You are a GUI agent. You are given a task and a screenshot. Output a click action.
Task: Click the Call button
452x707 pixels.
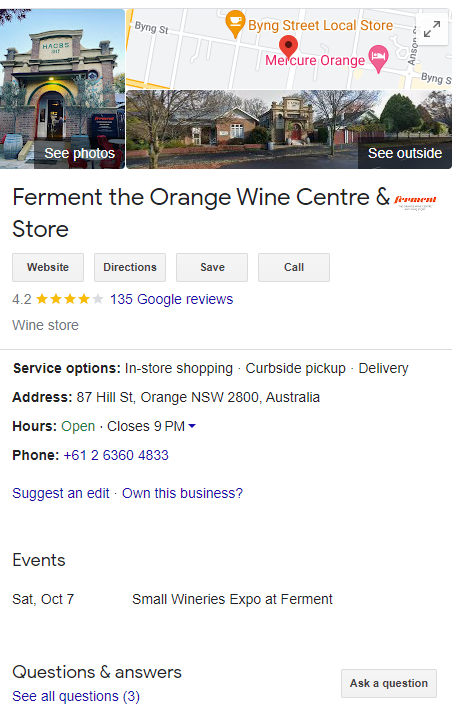coord(294,267)
